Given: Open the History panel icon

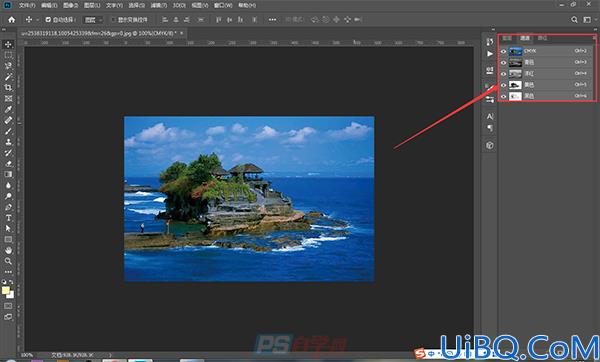Looking at the screenshot, I should pyautogui.click(x=490, y=42).
